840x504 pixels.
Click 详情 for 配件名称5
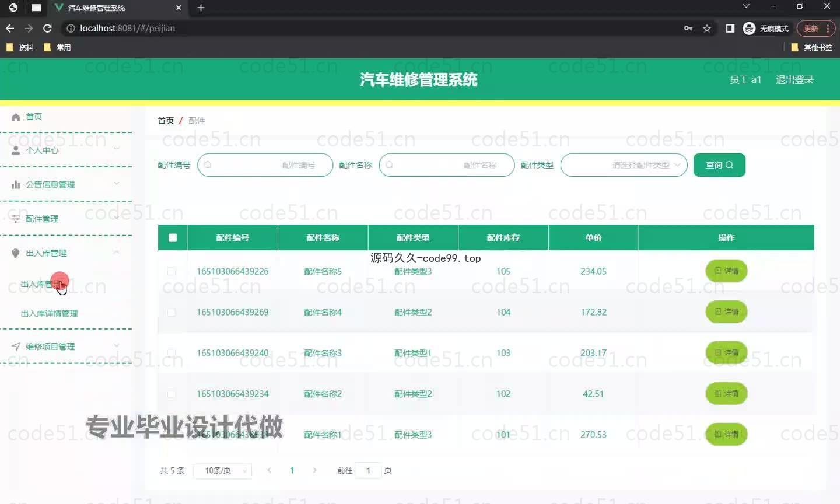pyautogui.click(x=726, y=271)
